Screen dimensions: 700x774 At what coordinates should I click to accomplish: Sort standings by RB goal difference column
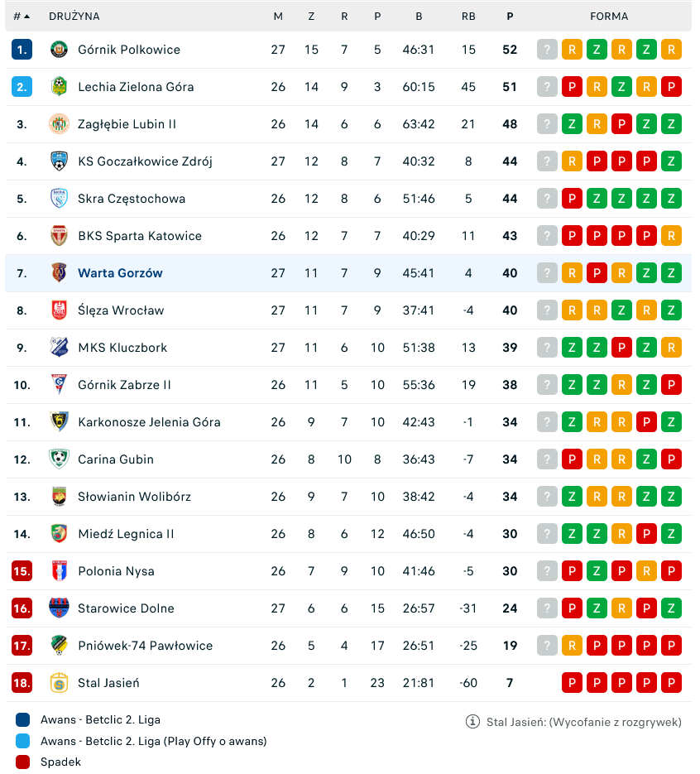pyautogui.click(x=468, y=17)
